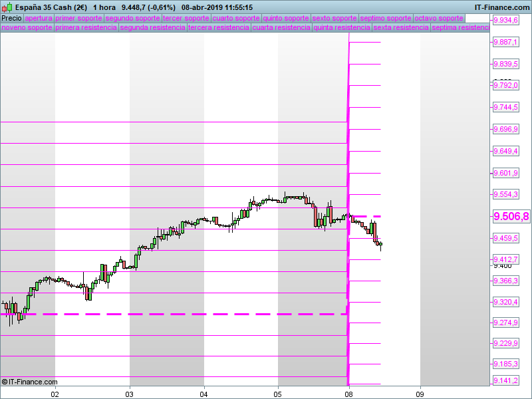Select the apertura indicator label
This screenshot has height=399, width=532.
click(39, 19)
